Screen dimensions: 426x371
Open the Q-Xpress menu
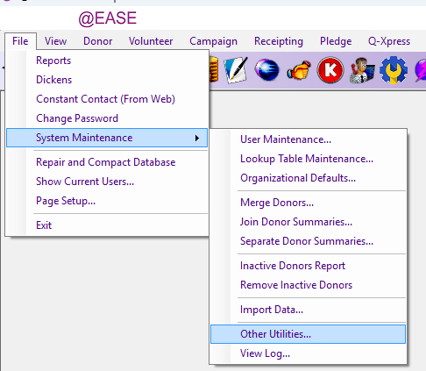pos(389,41)
